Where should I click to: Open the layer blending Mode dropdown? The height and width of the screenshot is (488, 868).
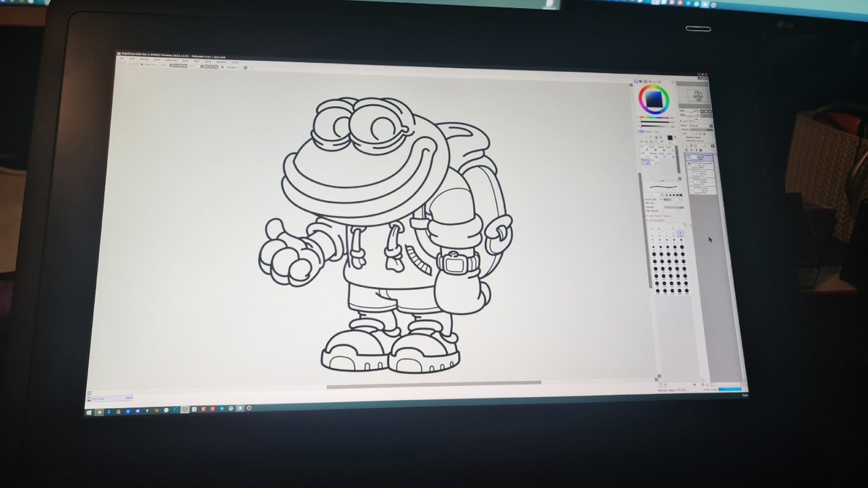click(x=699, y=126)
